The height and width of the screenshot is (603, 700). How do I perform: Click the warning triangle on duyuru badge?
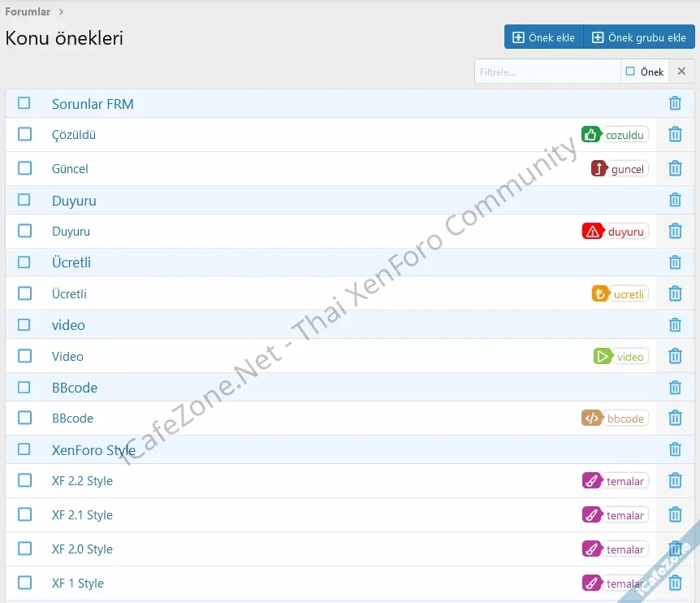592,231
